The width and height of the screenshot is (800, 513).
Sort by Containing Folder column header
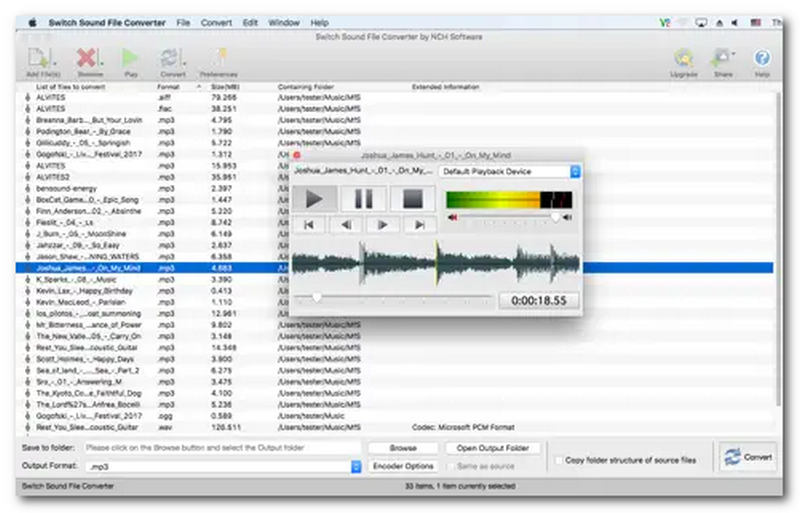[x=306, y=87]
